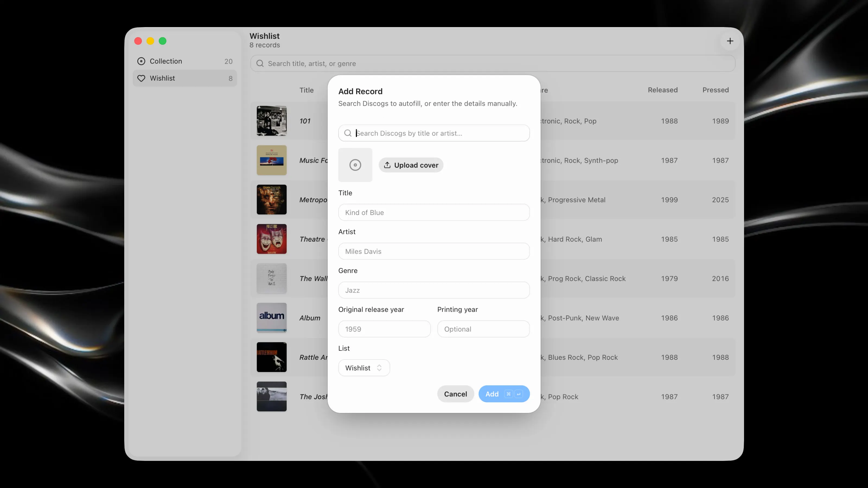Focus the Search Discogs input field

(x=434, y=133)
